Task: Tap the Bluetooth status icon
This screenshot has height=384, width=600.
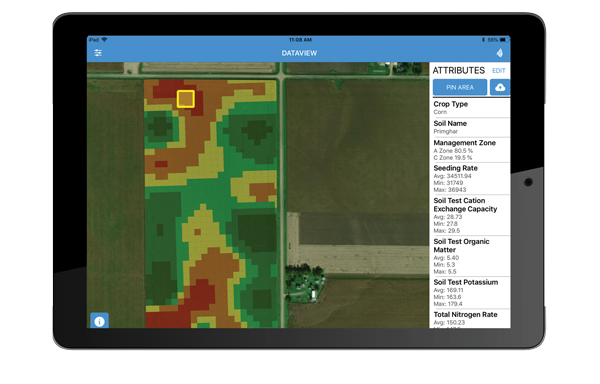Action: (x=483, y=39)
